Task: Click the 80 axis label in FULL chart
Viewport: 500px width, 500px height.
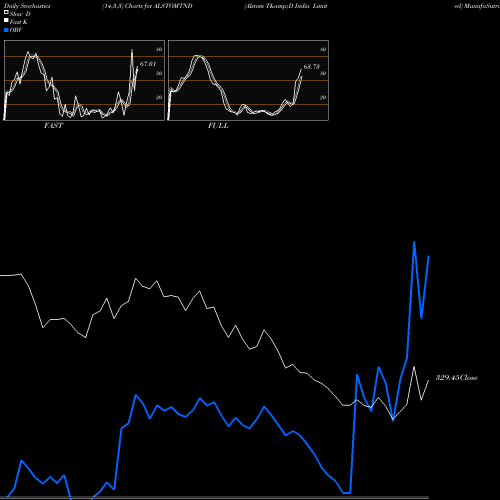Action: point(323,49)
